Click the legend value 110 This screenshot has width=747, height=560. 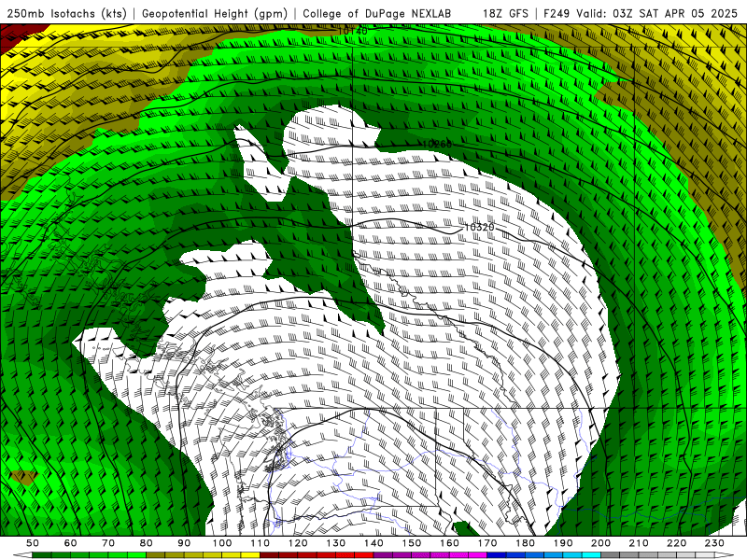point(261,543)
